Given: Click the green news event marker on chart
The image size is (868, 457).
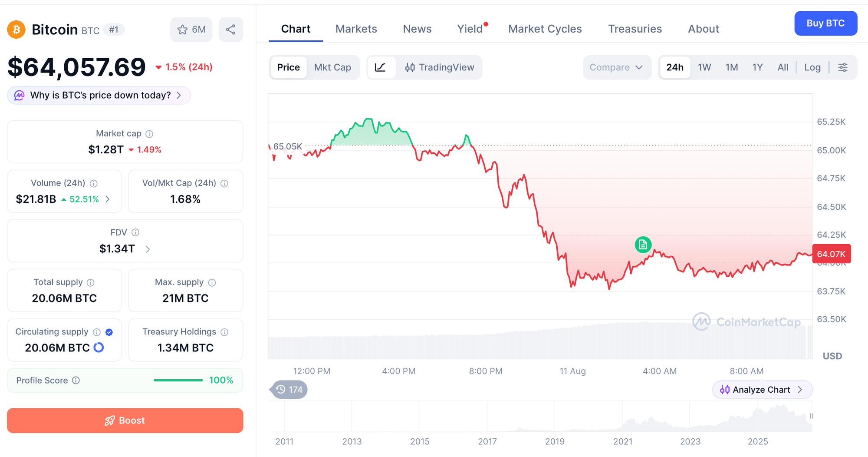Looking at the screenshot, I should point(643,245).
